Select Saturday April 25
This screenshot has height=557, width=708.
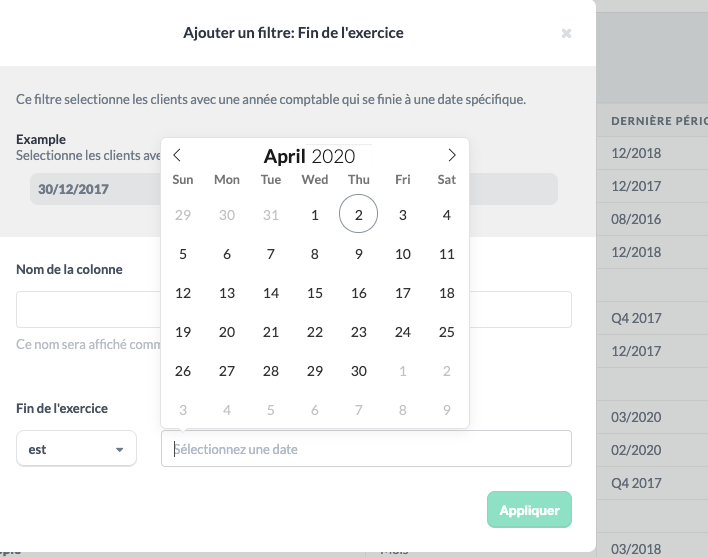pyautogui.click(x=447, y=332)
